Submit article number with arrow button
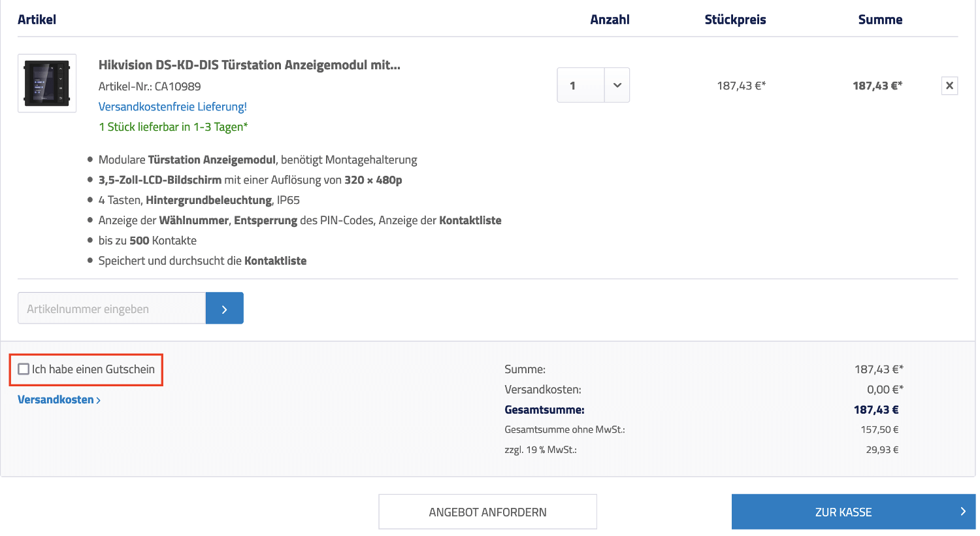Viewport: 980px width, 536px height. click(x=225, y=309)
